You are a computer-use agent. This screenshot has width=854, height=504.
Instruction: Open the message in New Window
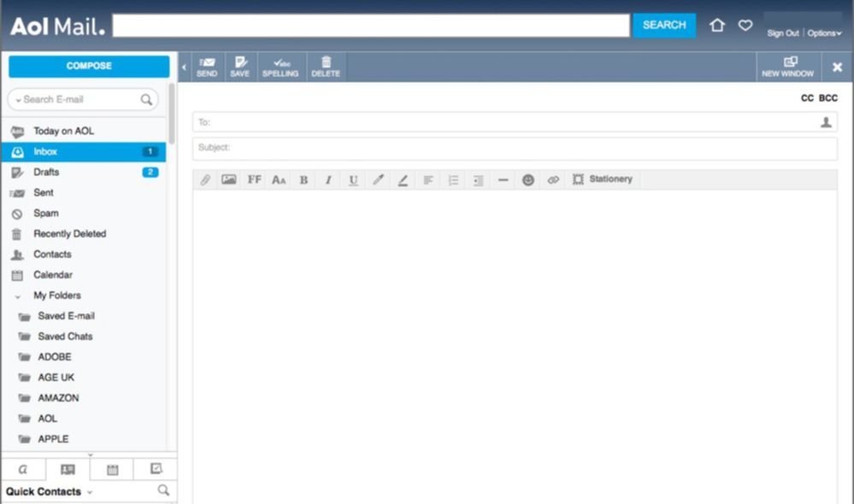point(787,67)
